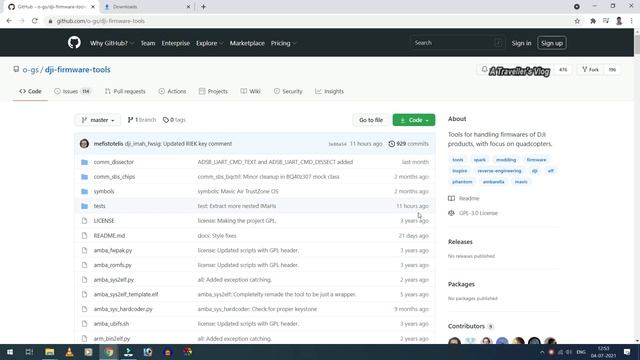Image resolution: width=640 pixels, height=360 pixels.
Task: Open the browser extensions puzzle icon
Action: coord(593,21)
